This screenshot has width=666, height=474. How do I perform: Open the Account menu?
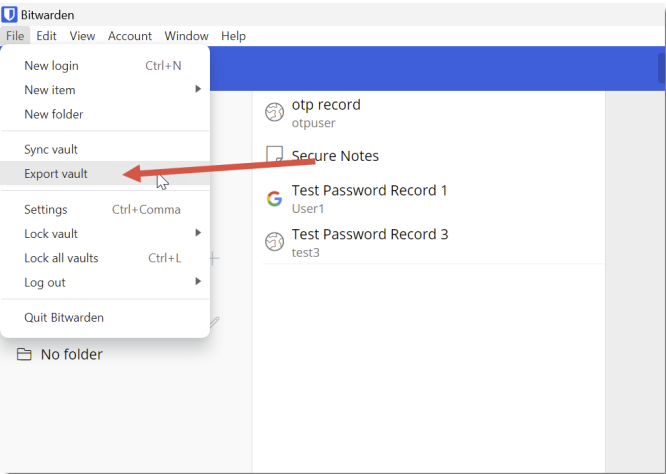[x=130, y=36]
